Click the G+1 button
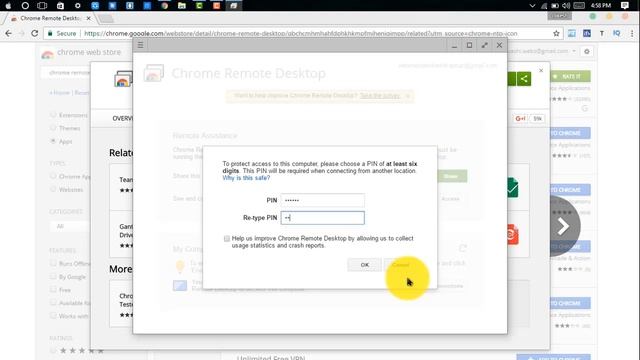The image size is (640, 360). click(520, 118)
